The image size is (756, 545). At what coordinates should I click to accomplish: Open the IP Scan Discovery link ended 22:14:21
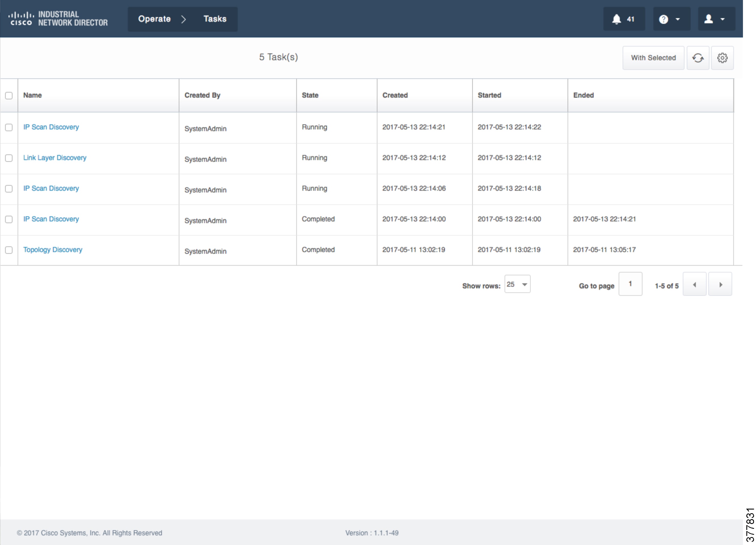[x=51, y=219]
